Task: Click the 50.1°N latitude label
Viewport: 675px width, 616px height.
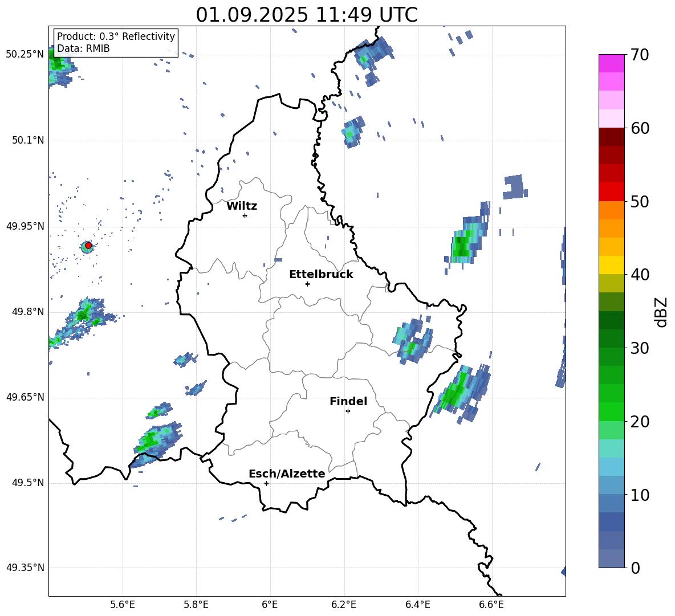Action: [28, 141]
